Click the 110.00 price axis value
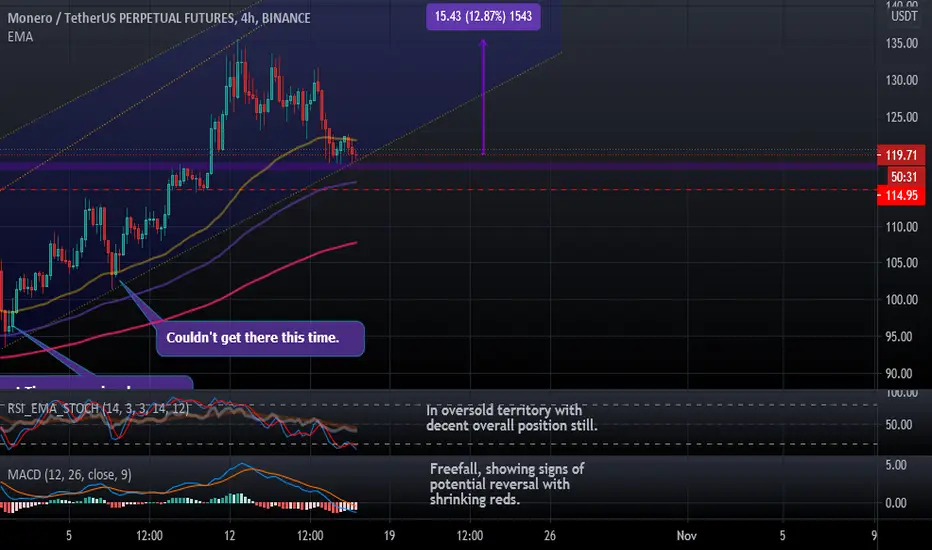The height and width of the screenshot is (550, 932). coord(902,227)
